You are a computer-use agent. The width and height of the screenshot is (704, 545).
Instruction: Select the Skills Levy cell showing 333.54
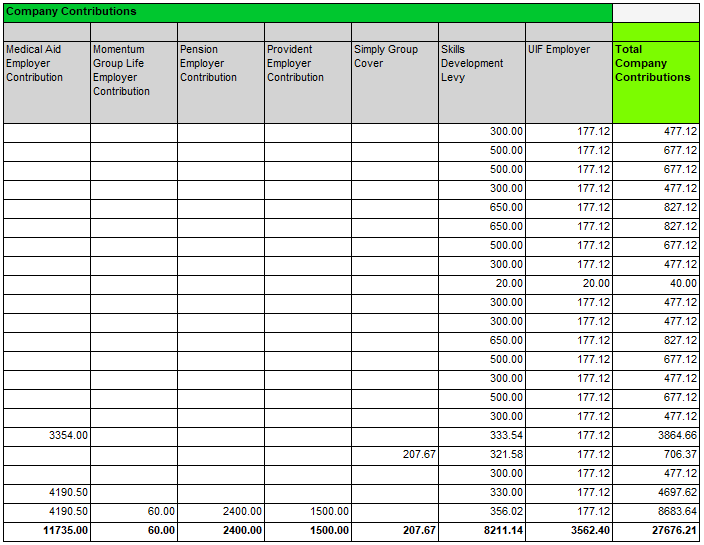[x=482, y=436]
